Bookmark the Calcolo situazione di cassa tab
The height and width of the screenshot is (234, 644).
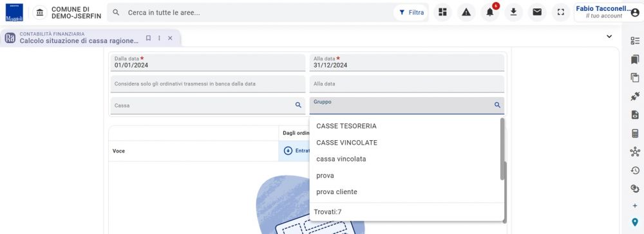(x=148, y=38)
